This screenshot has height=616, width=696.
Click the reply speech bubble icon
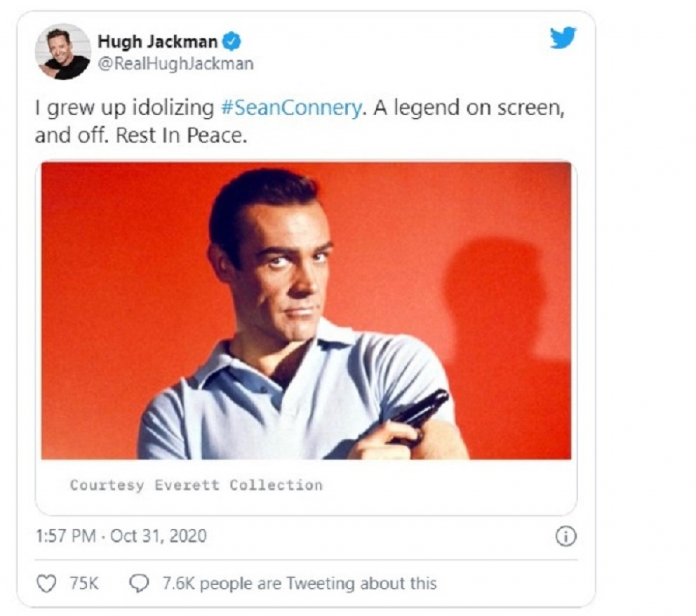click(x=139, y=583)
